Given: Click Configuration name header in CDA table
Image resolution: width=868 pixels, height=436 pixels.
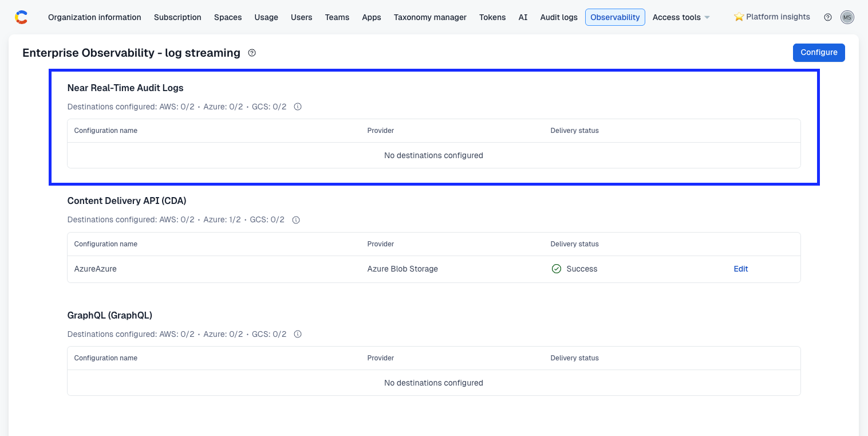Looking at the screenshot, I should pos(106,244).
